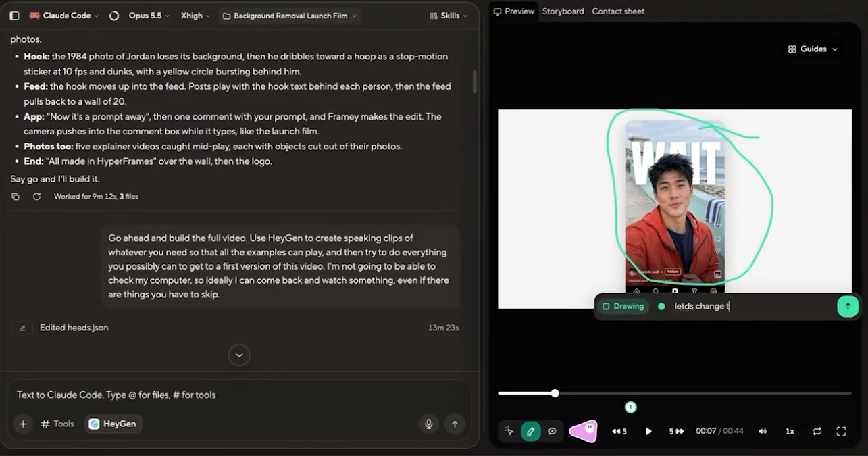Enter fullscreen preview

(841, 431)
